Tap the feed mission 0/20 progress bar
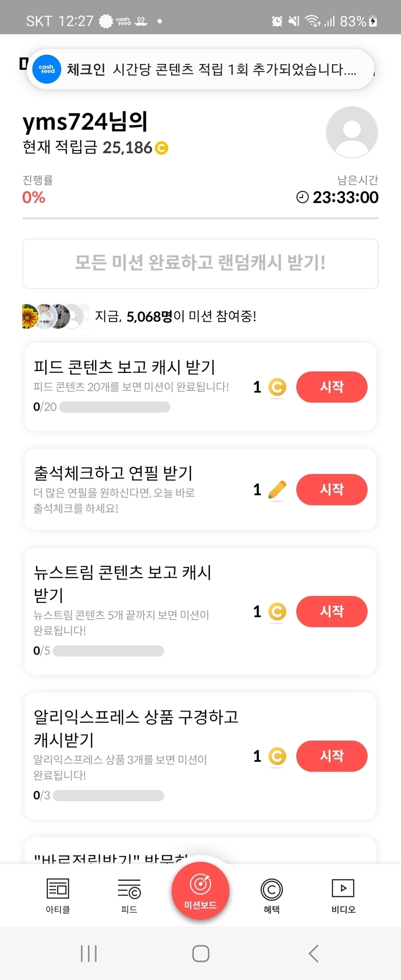 pyautogui.click(x=115, y=407)
